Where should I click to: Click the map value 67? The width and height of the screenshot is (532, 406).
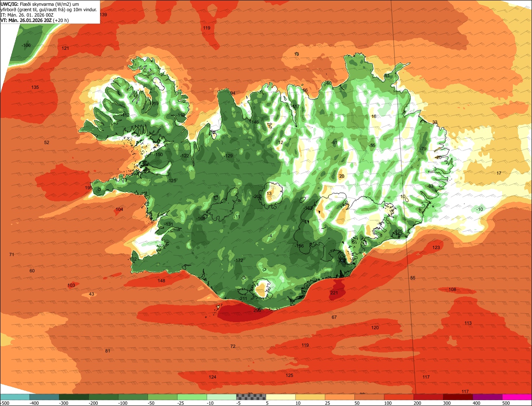pos(334,317)
